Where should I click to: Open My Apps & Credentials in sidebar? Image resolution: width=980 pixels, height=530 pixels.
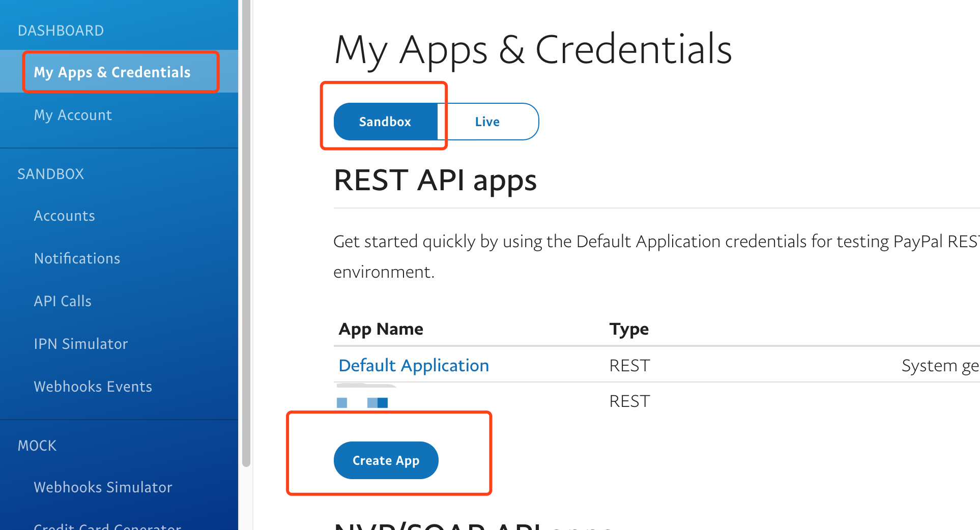tap(112, 72)
